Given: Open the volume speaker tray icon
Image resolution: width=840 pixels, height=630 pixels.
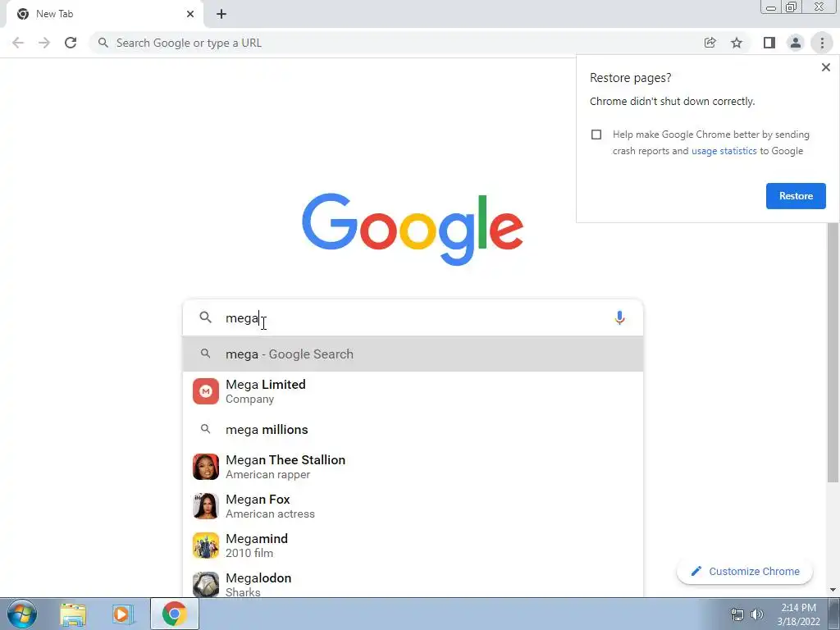Looking at the screenshot, I should 757,614.
